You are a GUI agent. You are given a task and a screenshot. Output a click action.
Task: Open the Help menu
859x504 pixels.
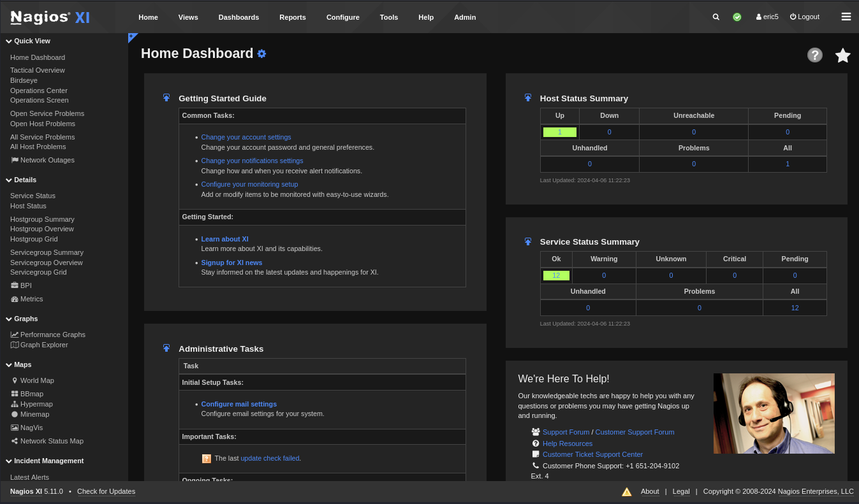[426, 17]
